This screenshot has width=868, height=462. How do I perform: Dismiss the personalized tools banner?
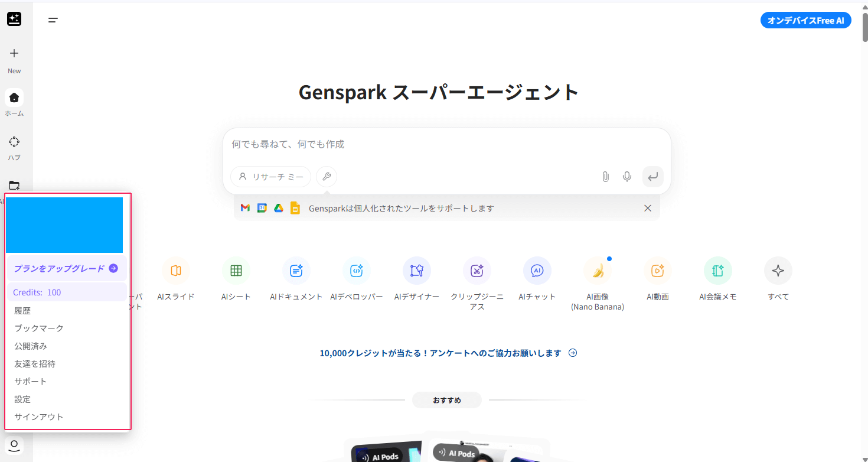pyautogui.click(x=648, y=208)
